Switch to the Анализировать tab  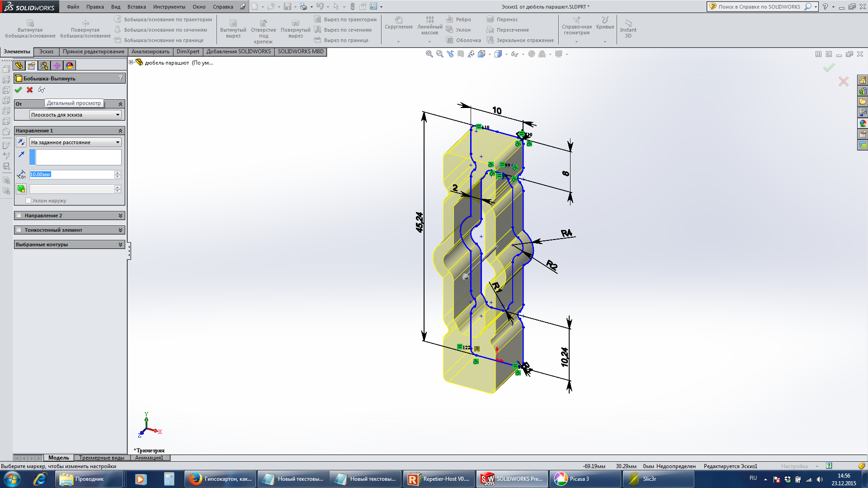151,52
